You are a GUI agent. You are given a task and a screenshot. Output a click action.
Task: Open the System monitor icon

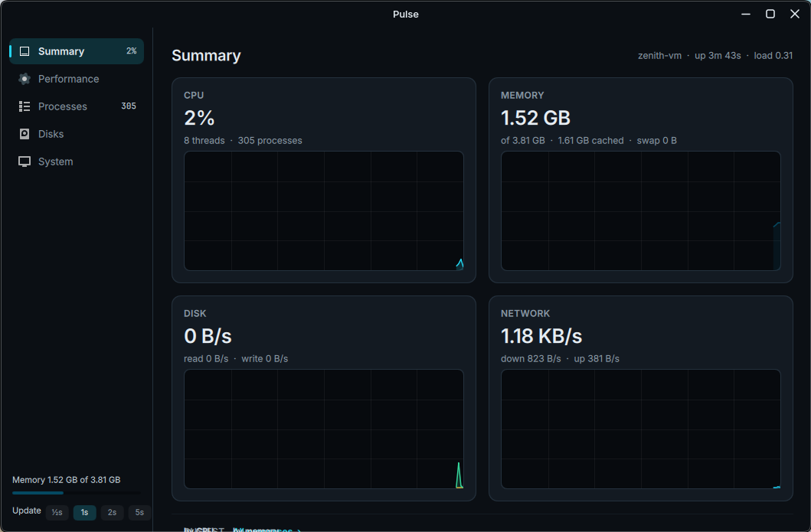[x=25, y=162]
